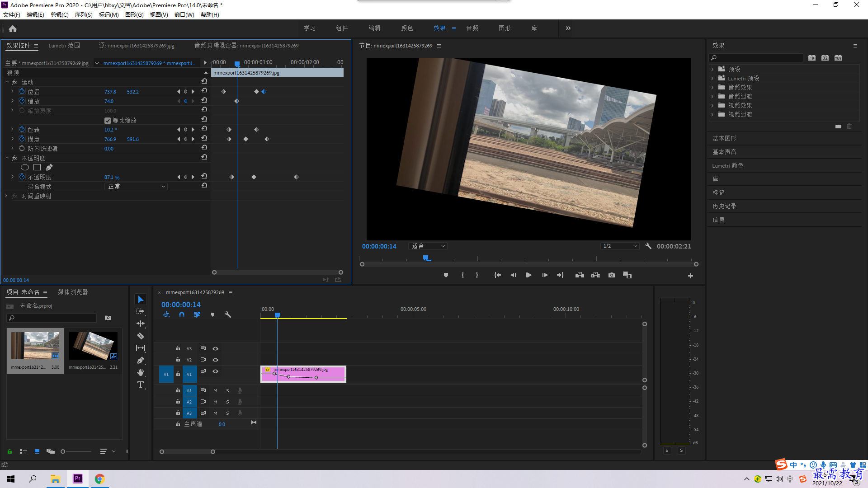Select the Ripple Edit tool
This screenshot has height=488, width=868.
[x=141, y=324]
